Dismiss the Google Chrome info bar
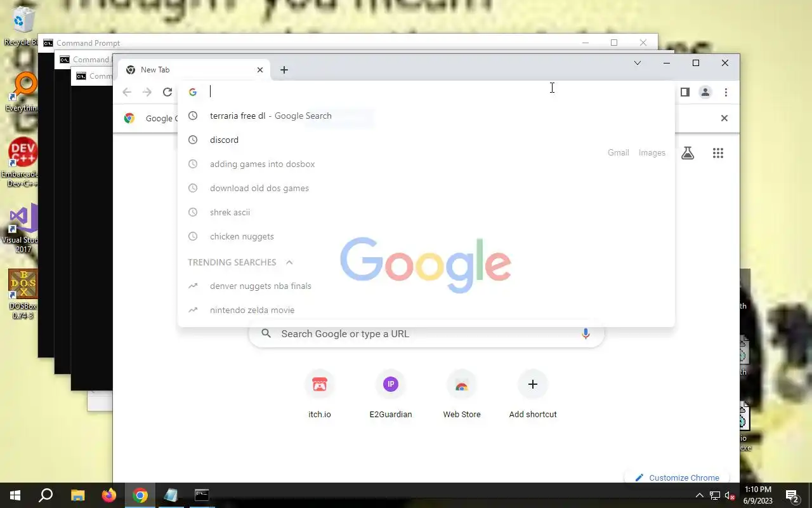 pos(724,118)
